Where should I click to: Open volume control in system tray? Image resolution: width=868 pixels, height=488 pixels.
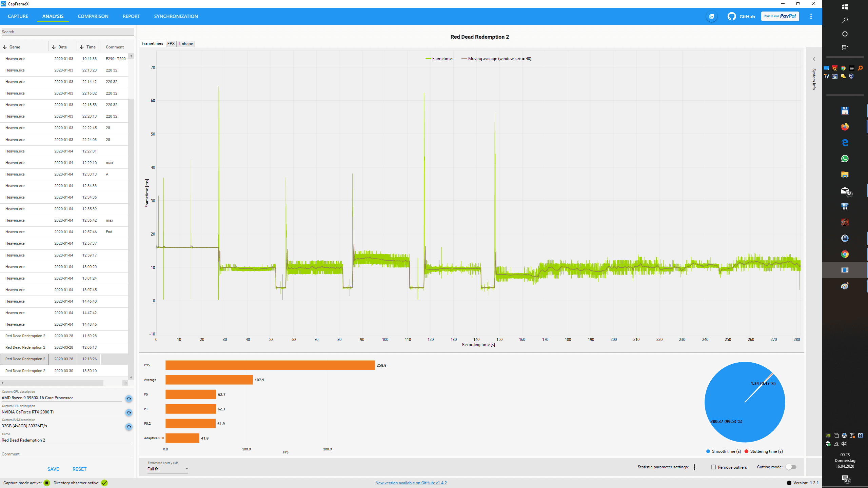pyautogui.click(x=844, y=444)
